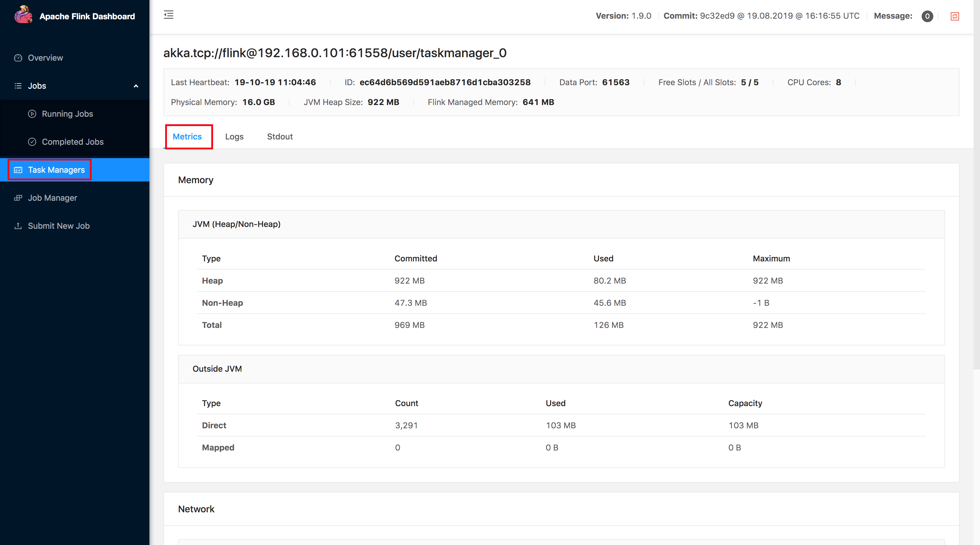Screen dimensions: 980x545
Task: Switch to the Logs tab
Action: (234, 137)
